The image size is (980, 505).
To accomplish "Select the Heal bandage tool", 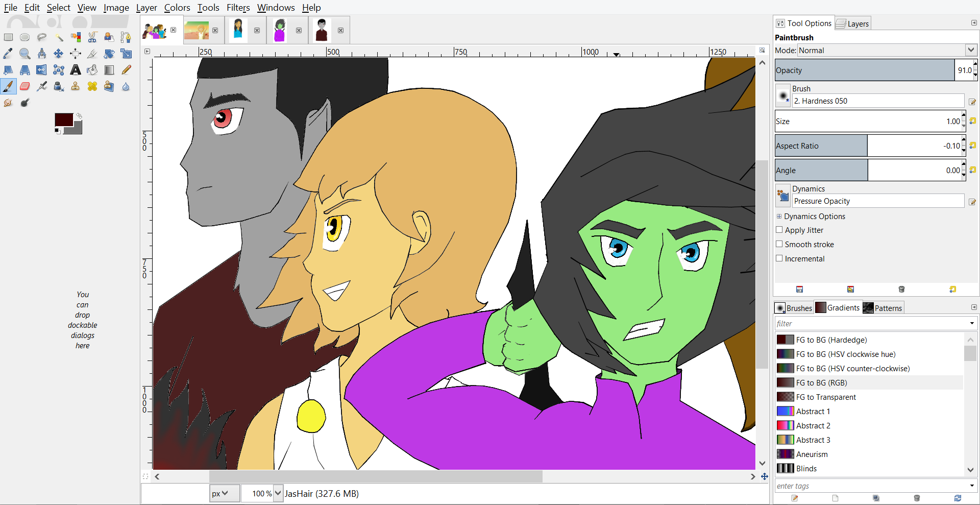I will 92,86.
